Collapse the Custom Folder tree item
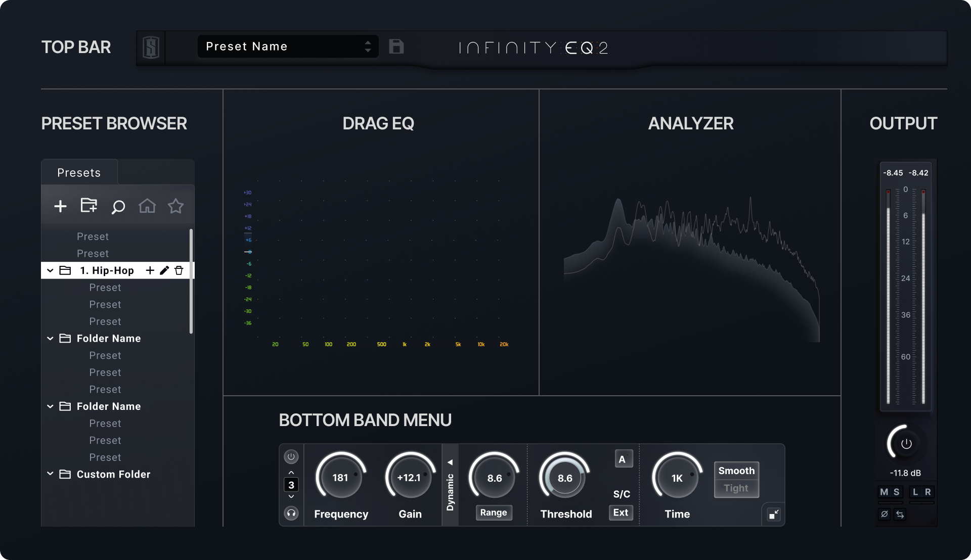Screen dimensions: 971x560 (50, 474)
